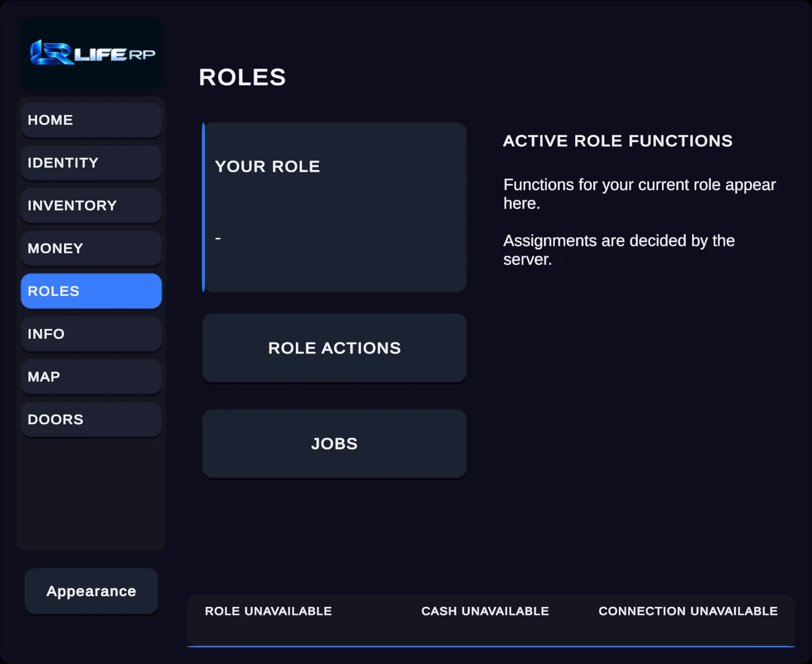
Task: Open the INFO section
Action: point(91,334)
